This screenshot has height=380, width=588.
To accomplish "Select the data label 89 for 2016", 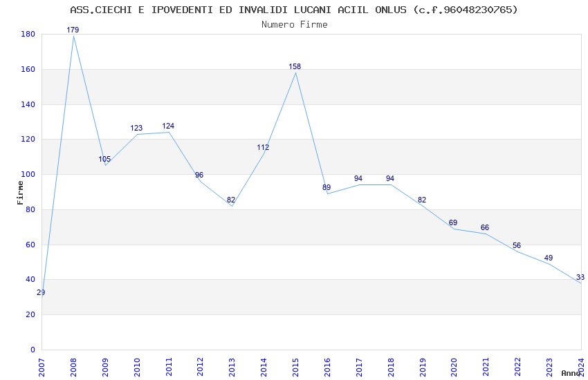I will click(x=327, y=187).
